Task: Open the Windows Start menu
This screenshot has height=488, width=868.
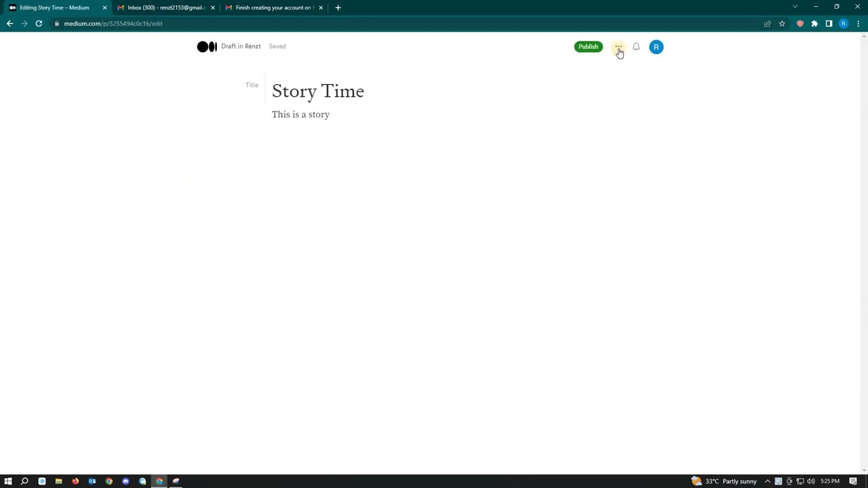Action: point(8,481)
